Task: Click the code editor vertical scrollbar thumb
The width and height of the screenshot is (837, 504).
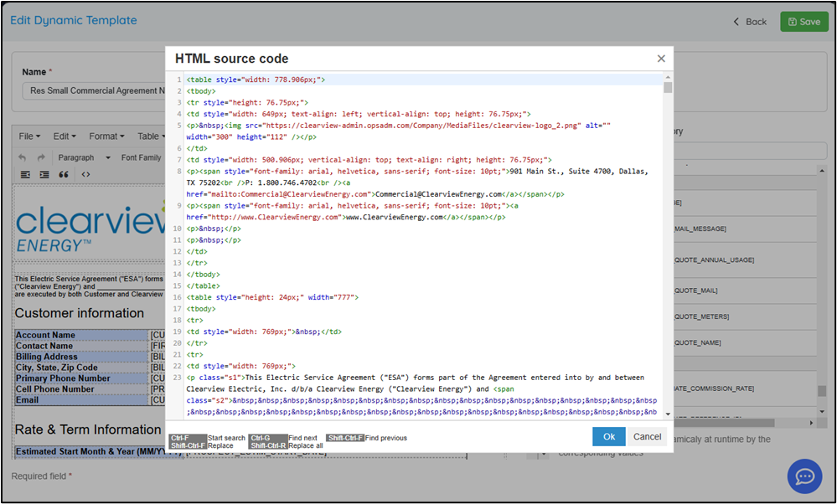Action: (x=668, y=87)
